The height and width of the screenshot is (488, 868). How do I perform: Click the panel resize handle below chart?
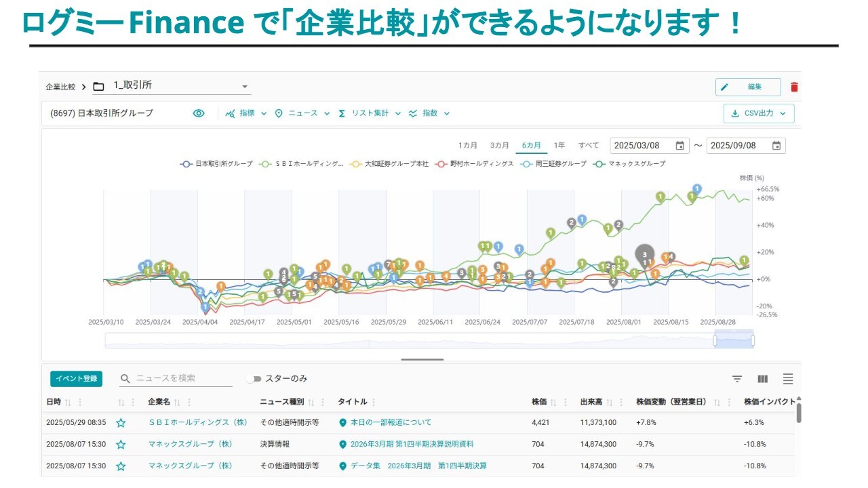coord(422,360)
